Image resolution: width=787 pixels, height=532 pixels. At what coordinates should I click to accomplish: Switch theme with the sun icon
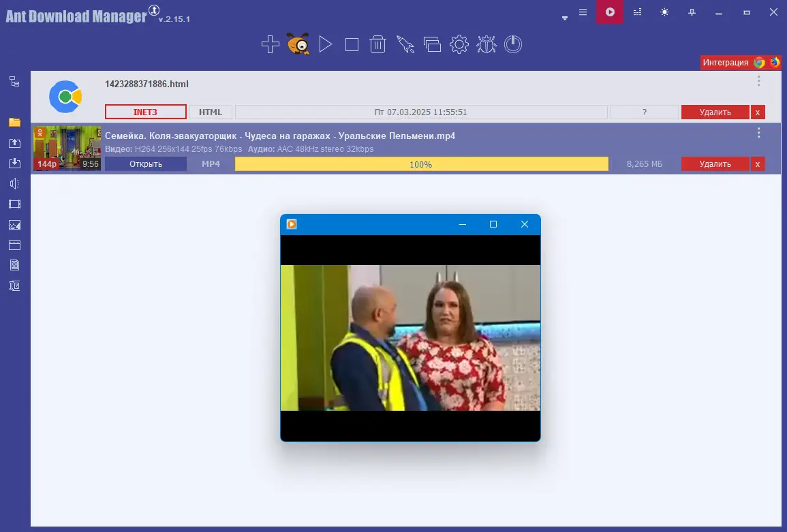click(x=664, y=12)
